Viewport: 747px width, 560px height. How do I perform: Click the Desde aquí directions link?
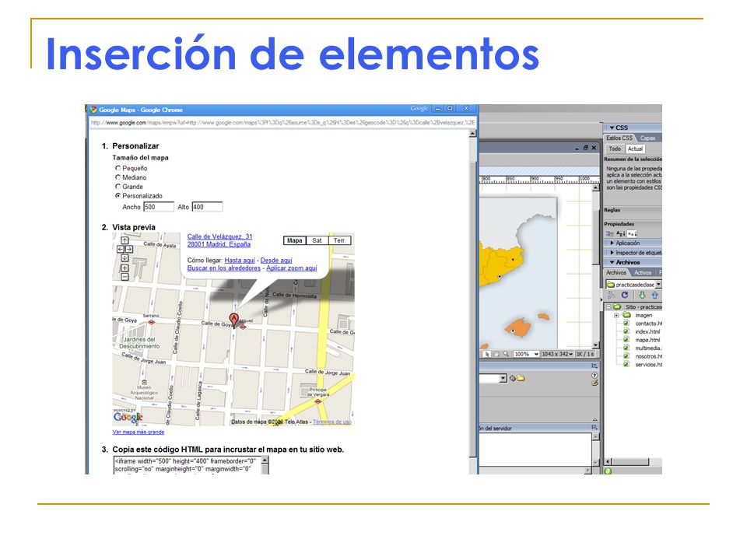click(276, 260)
